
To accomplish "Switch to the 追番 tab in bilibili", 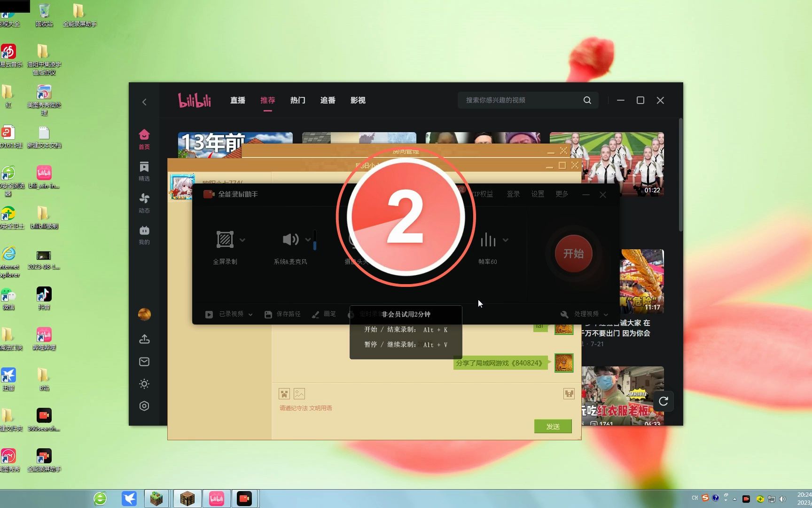I will [328, 100].
